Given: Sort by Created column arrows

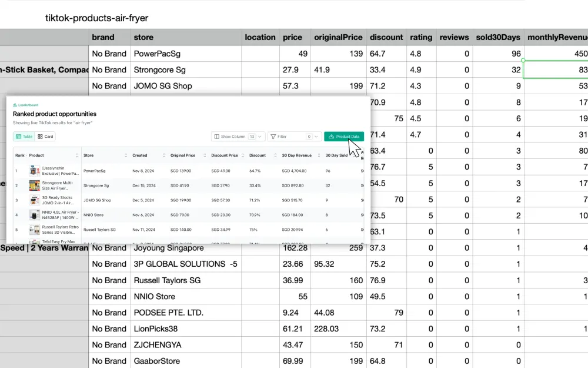Looking at the screenshot, I should click(x=164, y=155).
